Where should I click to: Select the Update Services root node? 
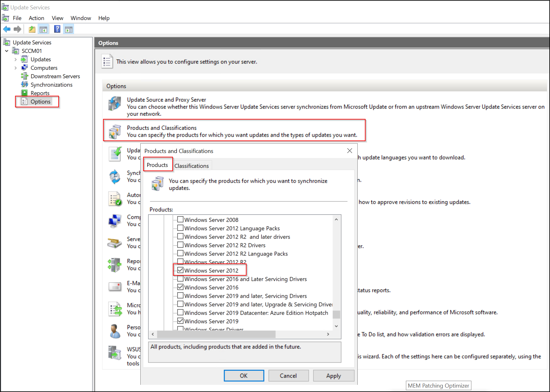[x=32, y=43]
